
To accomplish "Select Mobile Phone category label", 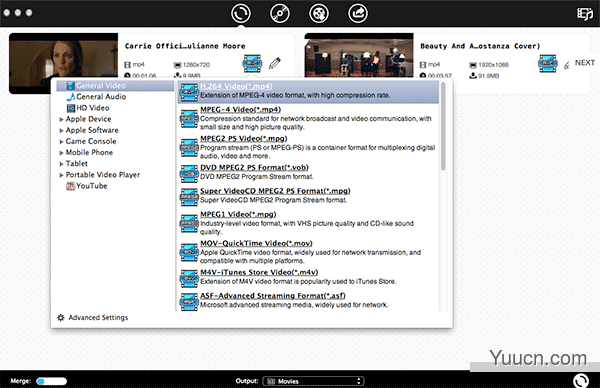I will 89,152.
